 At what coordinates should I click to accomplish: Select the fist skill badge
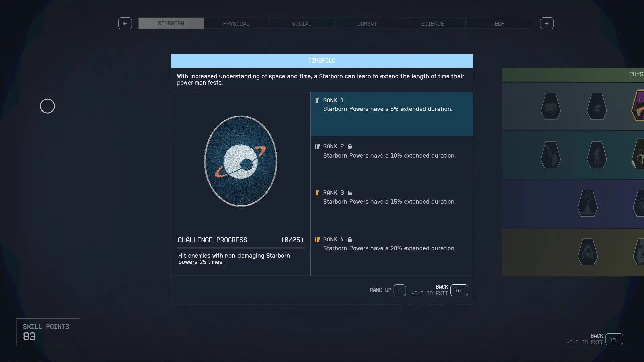click(x=550, y=106)
